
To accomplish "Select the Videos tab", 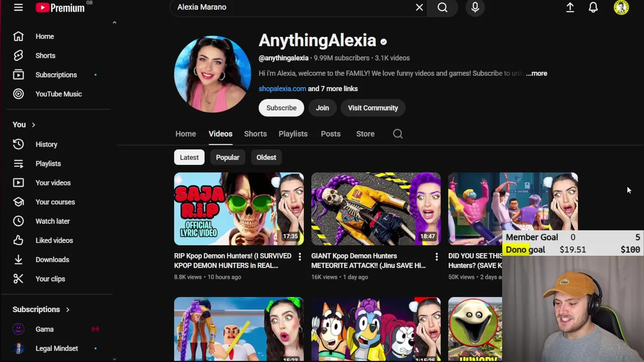I will coord(220,134).
